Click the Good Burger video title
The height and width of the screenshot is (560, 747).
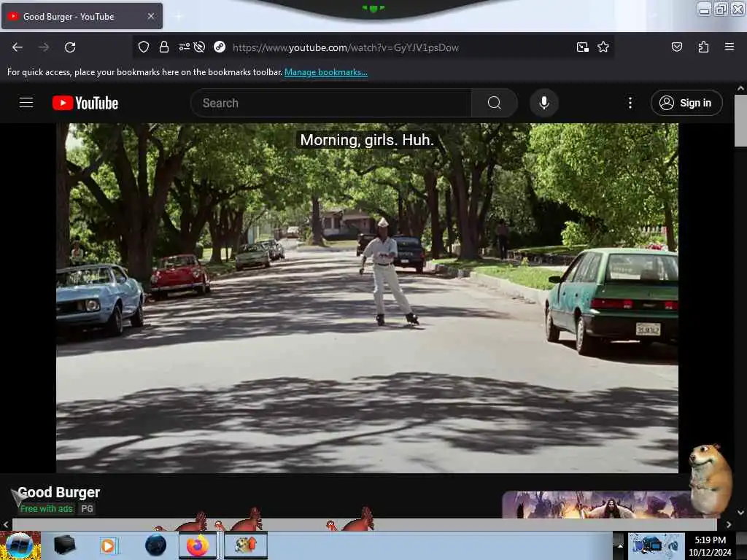(x=58, y=492)
